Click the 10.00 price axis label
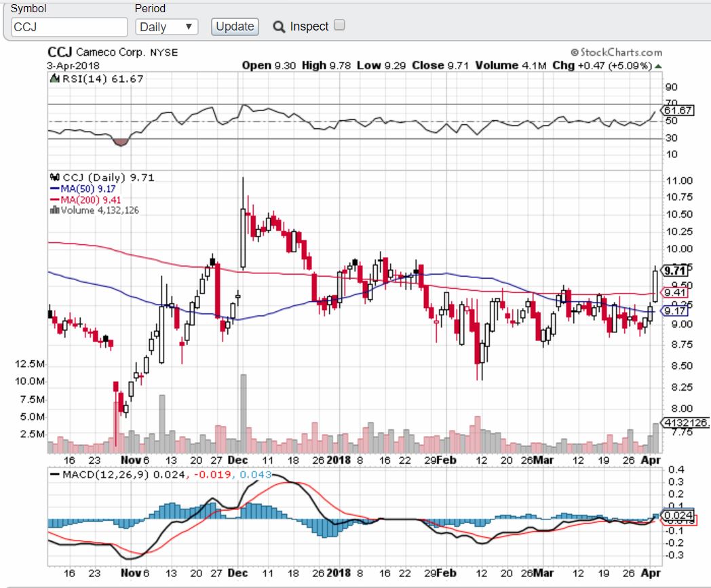711x588 pixels. (679, 249)
